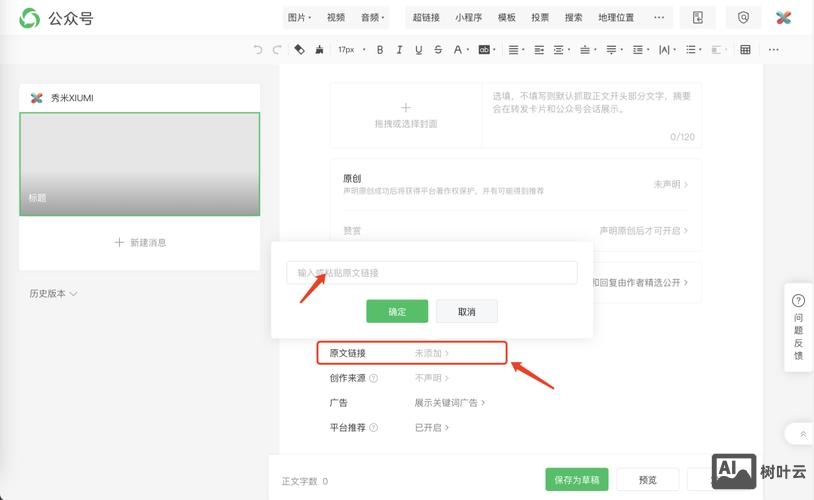Screen dimensions: 814x500
Task: Click the help icon beside 平台推荐
Action: coord(373,427)
